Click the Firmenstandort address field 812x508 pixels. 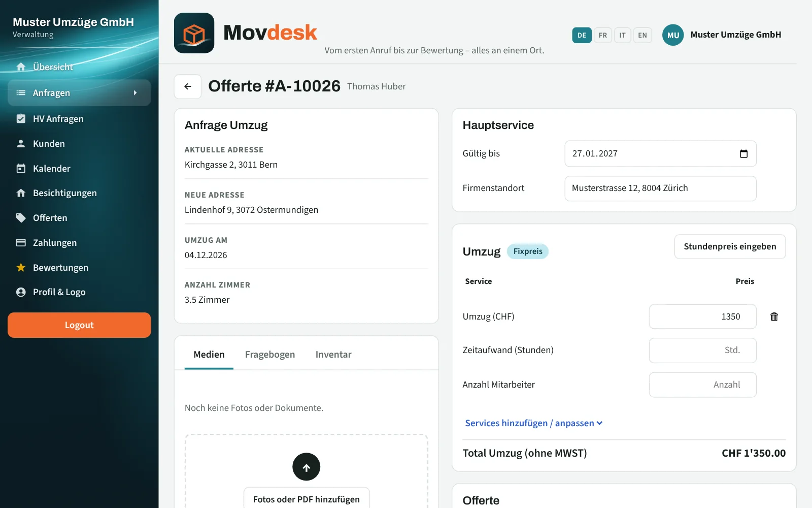click(x=660, y=188)
